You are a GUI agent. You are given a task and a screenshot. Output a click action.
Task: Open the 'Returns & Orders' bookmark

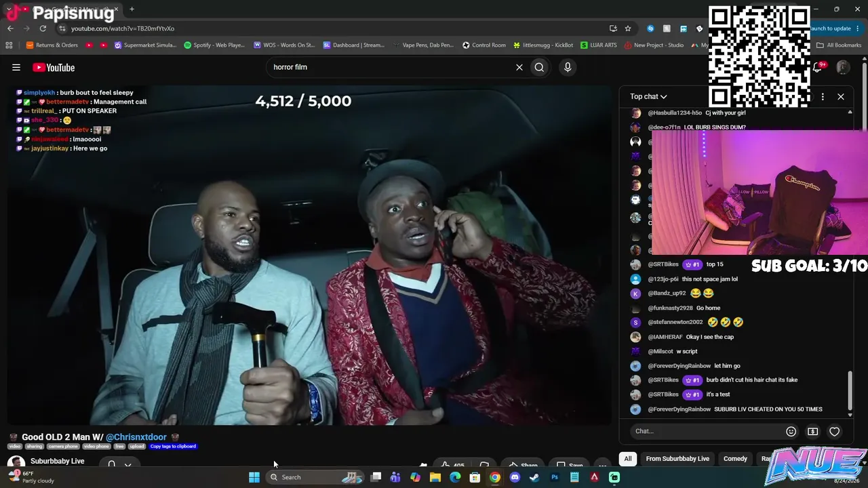(x=52, y=45)
